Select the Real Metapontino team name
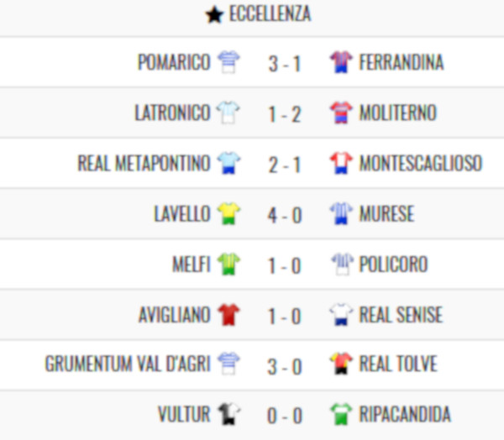Screen dimensions: 504x440 click(144, 163)
